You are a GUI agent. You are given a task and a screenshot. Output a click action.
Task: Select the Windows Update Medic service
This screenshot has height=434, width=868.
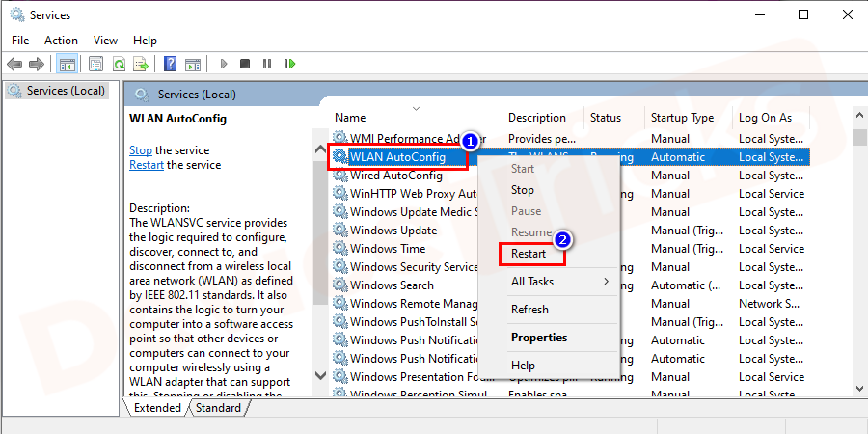click(x=414, y=212)
